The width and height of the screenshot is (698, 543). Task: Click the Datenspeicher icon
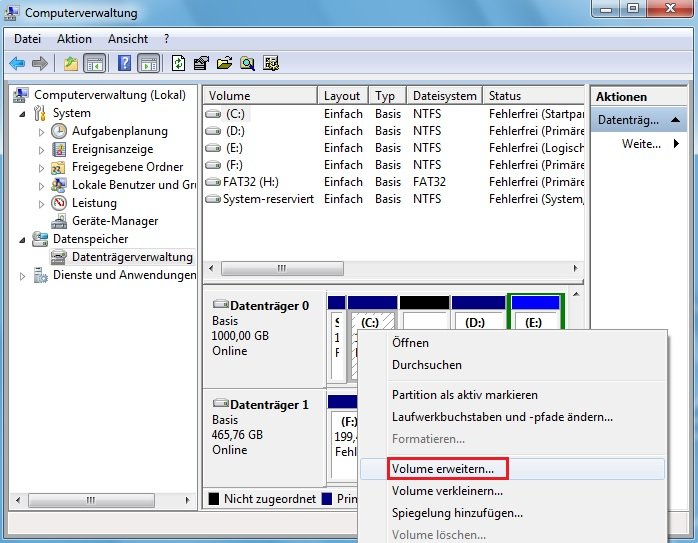(x=40, y=239)
